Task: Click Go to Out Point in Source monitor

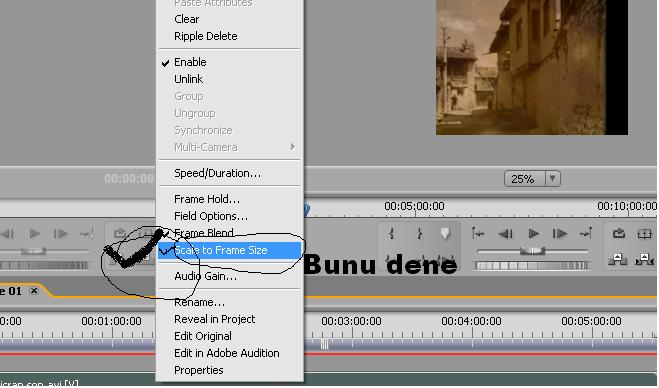Action: [x=87, y=233]
